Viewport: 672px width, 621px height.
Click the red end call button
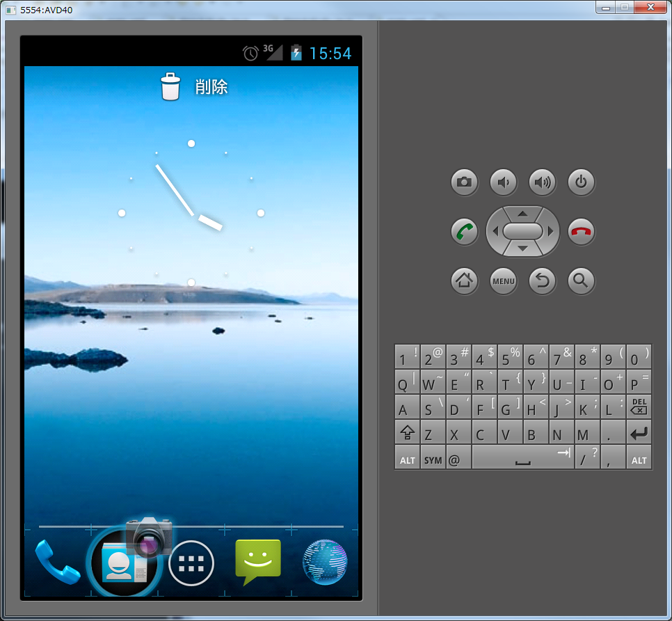pyautogui.click(x=581, y=232)
